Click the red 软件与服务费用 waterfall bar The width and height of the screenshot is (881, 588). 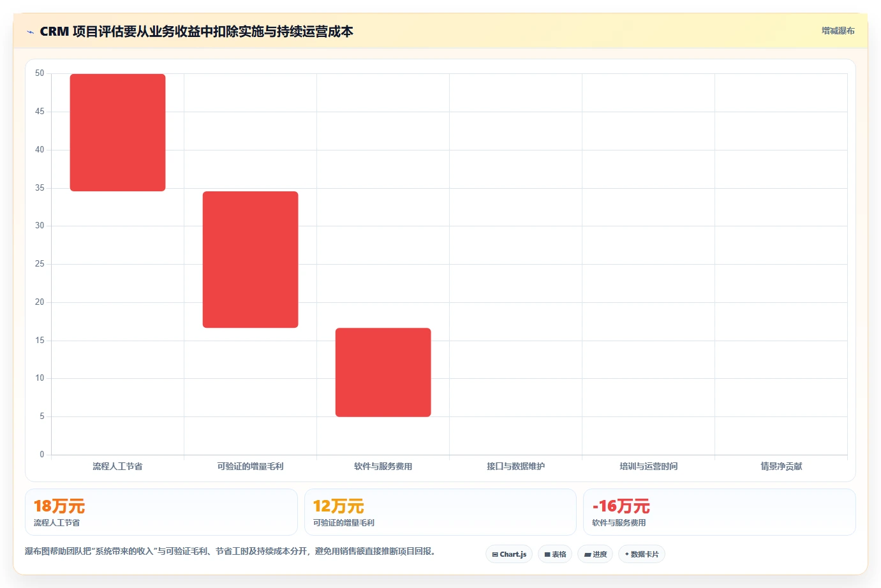tap(383, 372)
